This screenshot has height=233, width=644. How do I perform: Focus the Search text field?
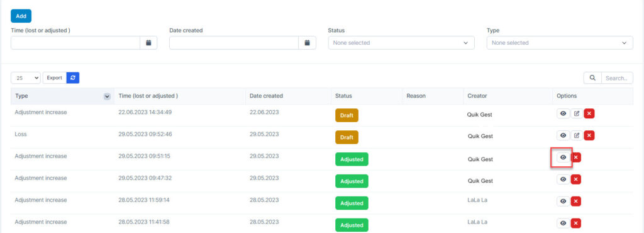617,77
